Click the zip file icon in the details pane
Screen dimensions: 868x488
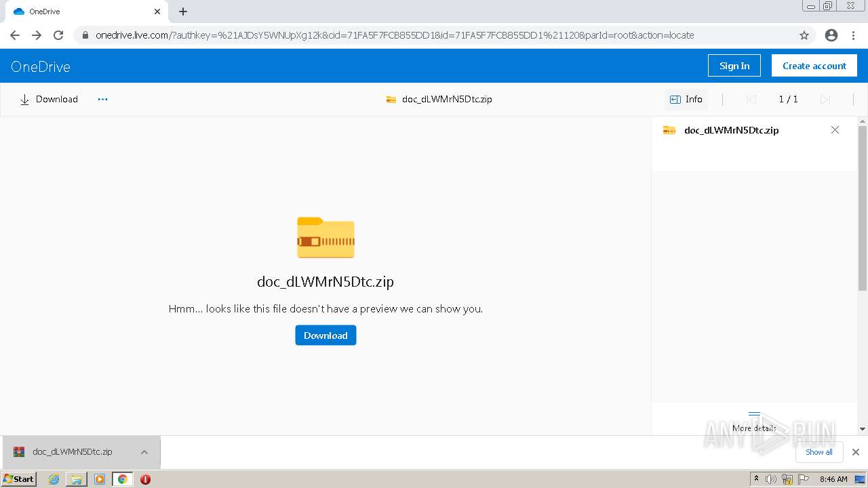669,130
